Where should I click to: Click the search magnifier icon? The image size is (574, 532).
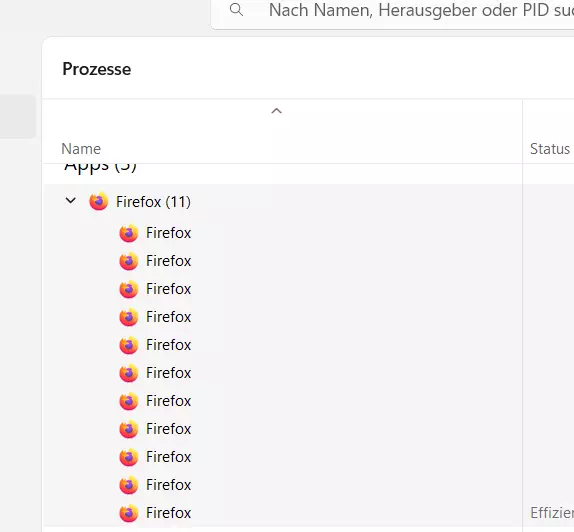[x=236, y=10]
